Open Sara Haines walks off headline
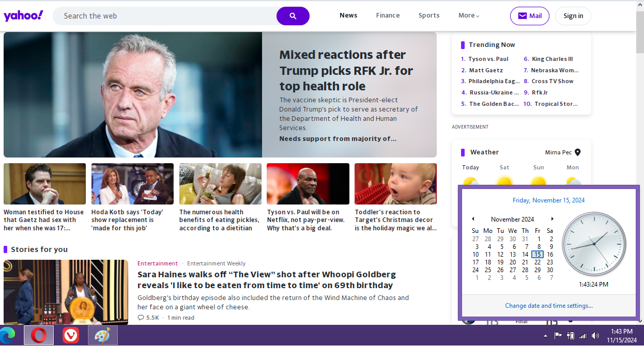 pos(267,280)
